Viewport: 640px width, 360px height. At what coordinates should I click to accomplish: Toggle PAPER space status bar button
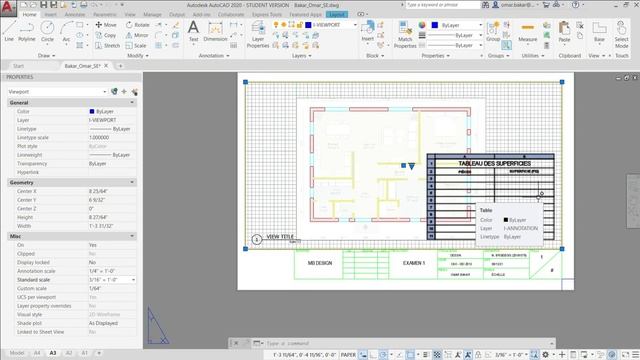click(348, 355)
